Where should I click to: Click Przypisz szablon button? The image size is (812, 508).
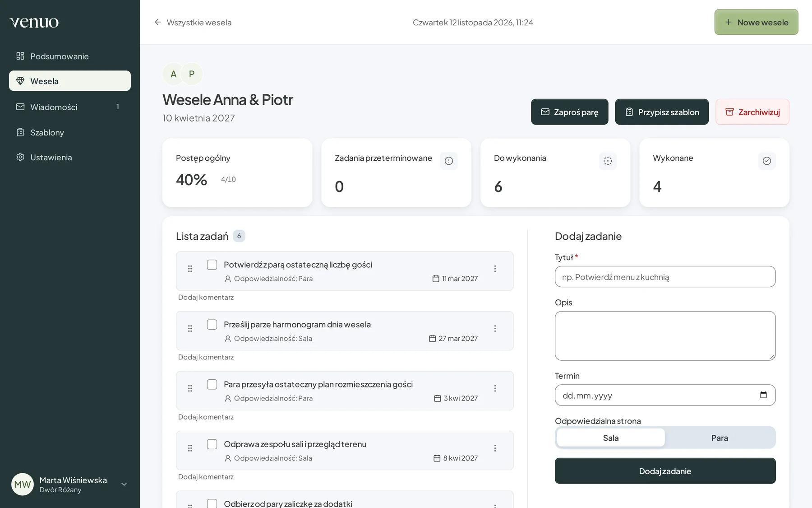662,112
